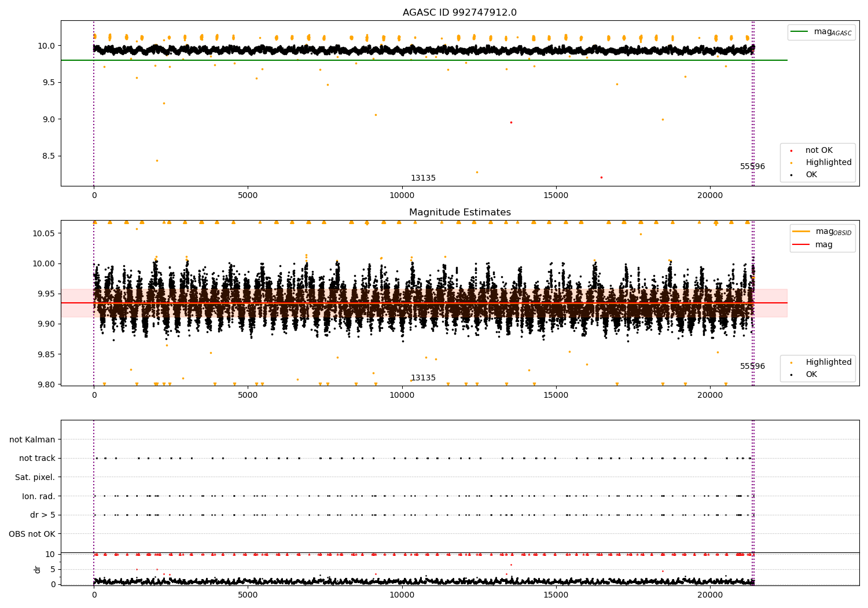
Task: Click the "9.5" y-axis tick label
Action: 50,82
